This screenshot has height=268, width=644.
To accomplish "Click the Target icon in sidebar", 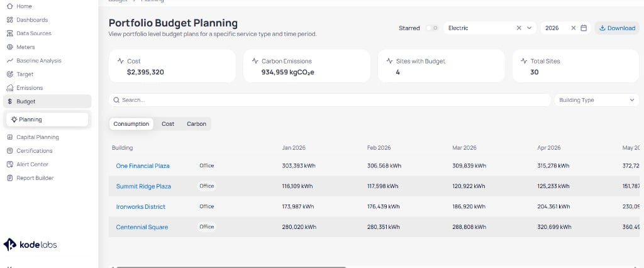I will 10,74.
